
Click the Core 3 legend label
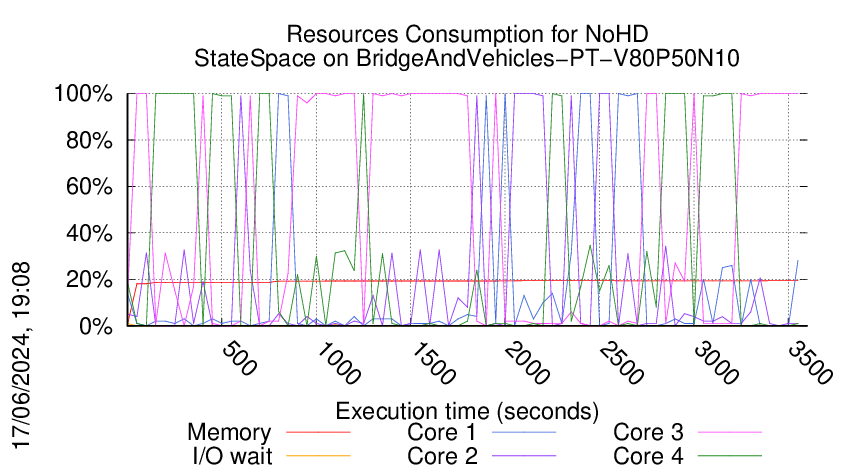pos(648,432)
